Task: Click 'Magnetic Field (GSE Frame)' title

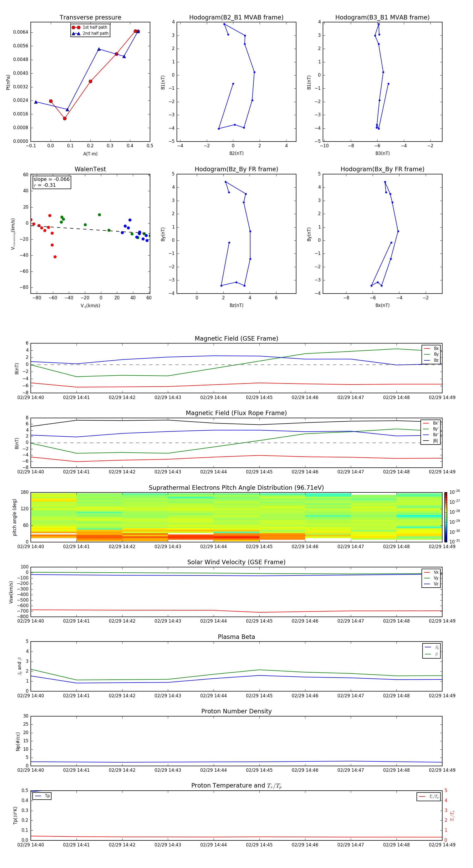Action: 236,339
